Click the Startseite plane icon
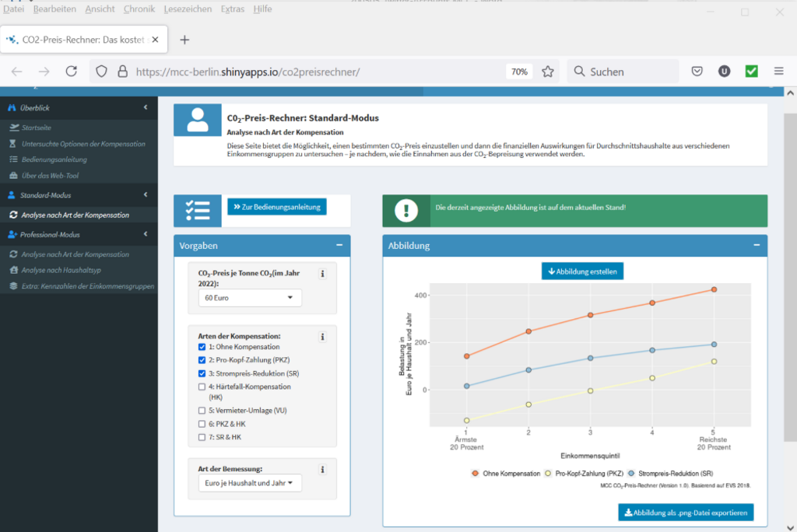 [x=14, y=128]
